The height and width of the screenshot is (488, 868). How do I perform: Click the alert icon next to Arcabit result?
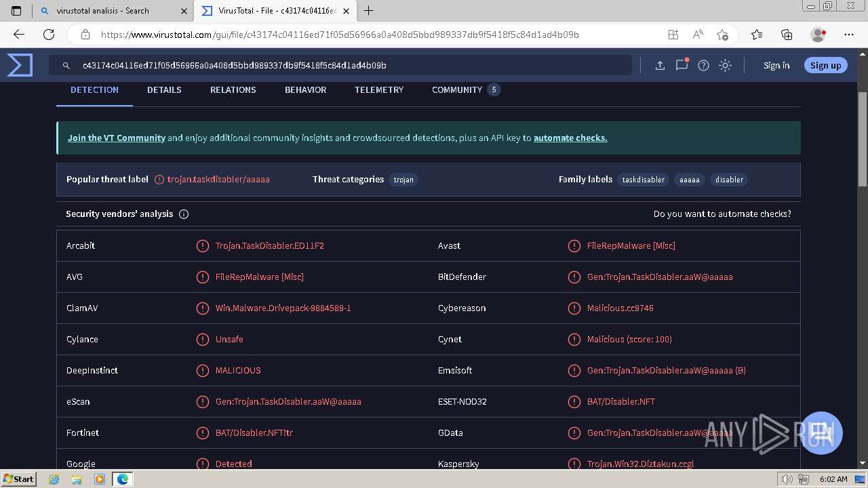202,246
